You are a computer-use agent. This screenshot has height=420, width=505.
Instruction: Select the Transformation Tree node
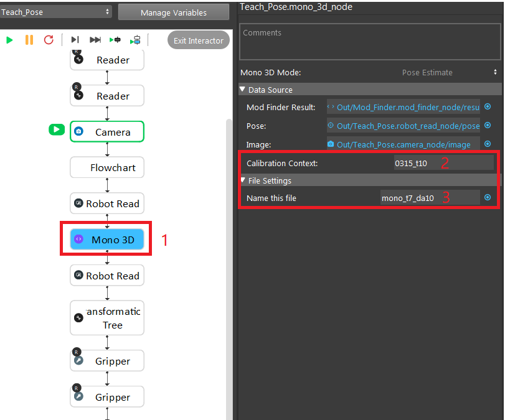(107, 318)
